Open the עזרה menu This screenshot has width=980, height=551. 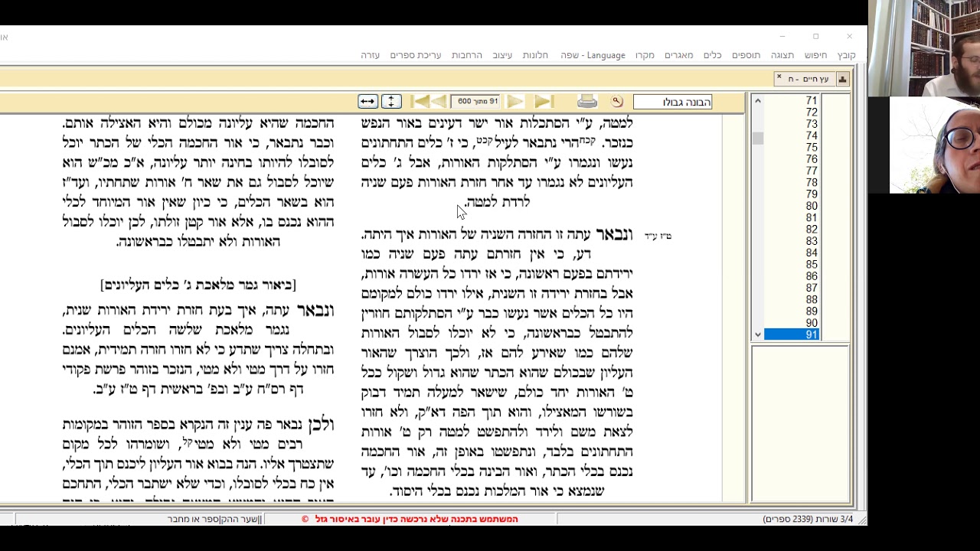click(370, 55)
